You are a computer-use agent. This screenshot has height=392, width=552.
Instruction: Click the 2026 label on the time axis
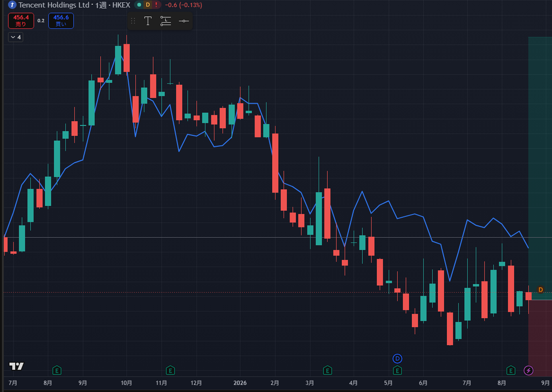click(240, 383)
